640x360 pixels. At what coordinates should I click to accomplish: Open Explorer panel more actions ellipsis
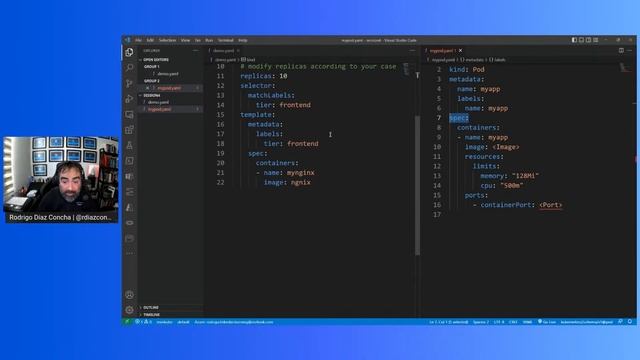[196, 50]
